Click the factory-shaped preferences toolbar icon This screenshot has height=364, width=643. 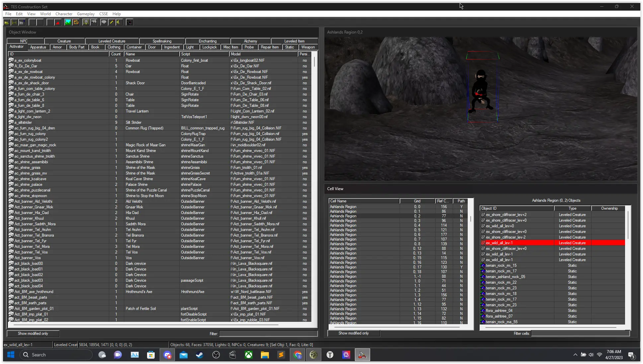point(22,22)
